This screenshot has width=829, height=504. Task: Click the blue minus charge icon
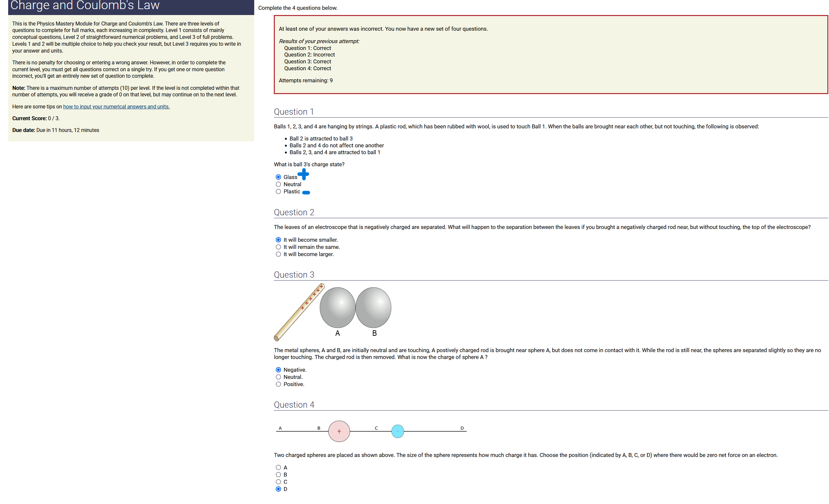[x=306, y=193]
